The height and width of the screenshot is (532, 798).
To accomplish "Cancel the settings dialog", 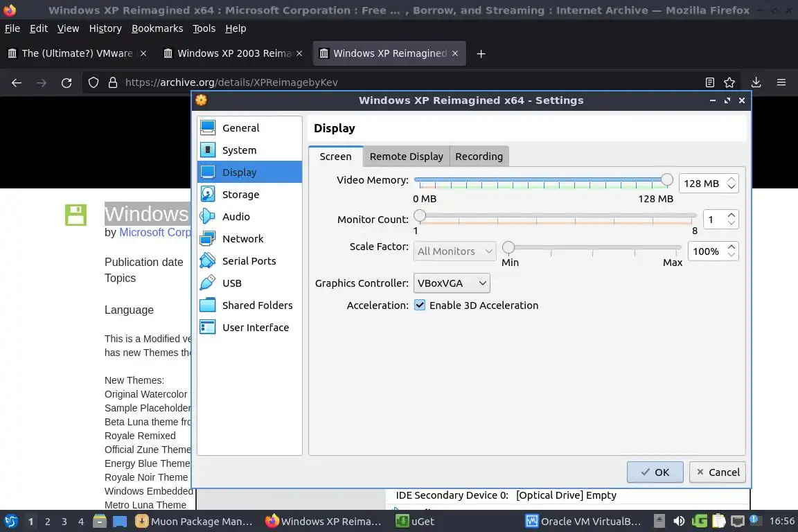I will (718, 472).
